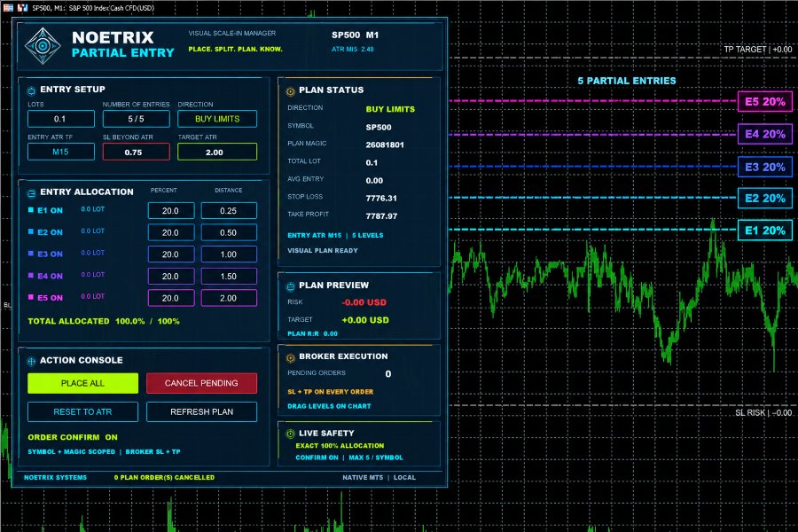Viewport: 798px width, 532px height.
Task: Click the ENTRY ATR M15 | 5 LEVELS text
Action: point(335,235)
